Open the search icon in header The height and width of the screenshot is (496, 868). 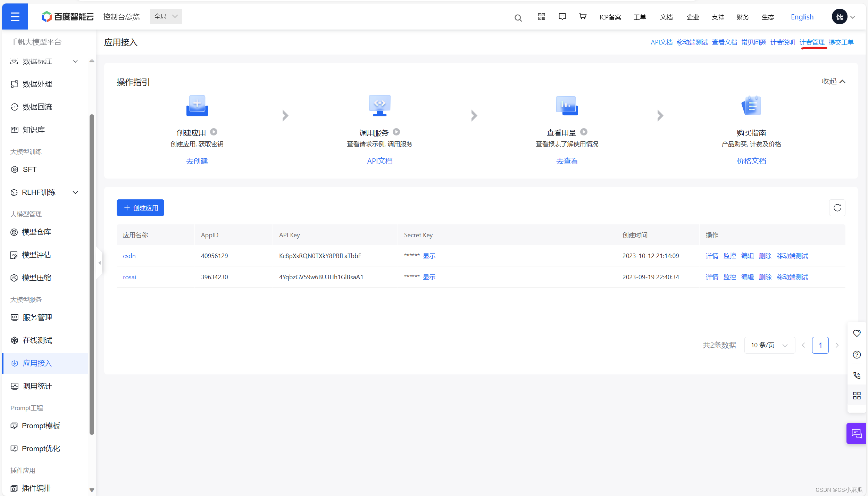pos(518,18)
